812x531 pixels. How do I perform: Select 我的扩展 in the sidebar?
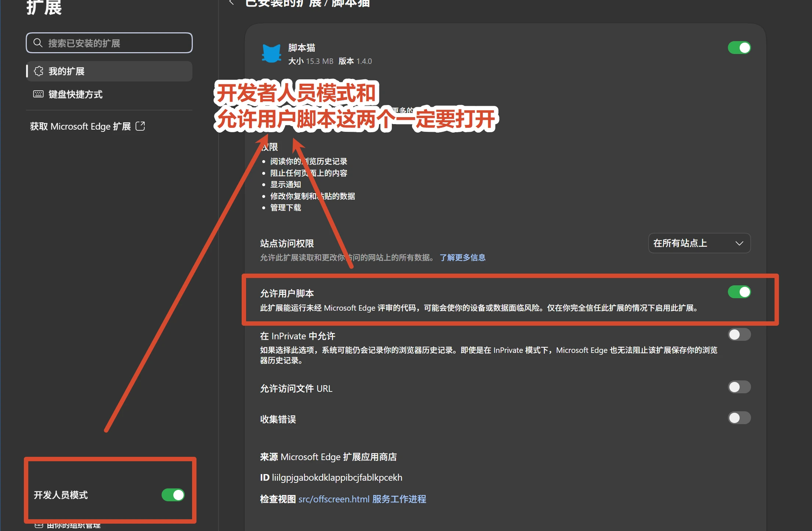tap(109, 71)
